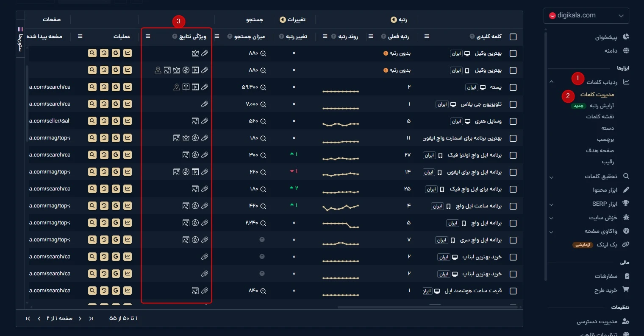
Task: Click the map pin feature icon in پسته row
Action: [177, 87]
